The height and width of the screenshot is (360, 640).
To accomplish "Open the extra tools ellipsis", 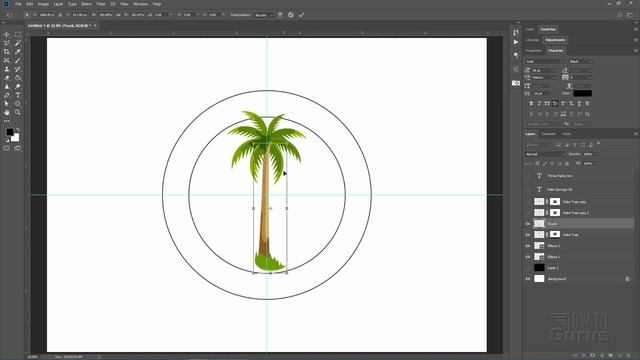I will [x=7, y=121].
